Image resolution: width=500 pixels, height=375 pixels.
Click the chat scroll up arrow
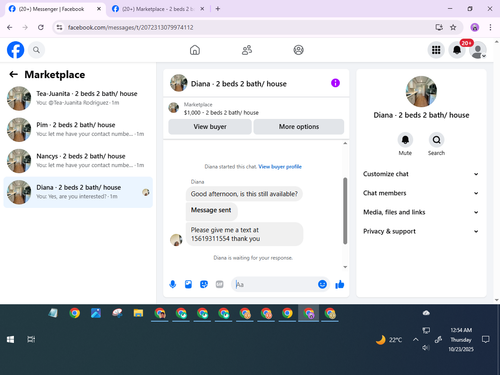pos(345,143)
